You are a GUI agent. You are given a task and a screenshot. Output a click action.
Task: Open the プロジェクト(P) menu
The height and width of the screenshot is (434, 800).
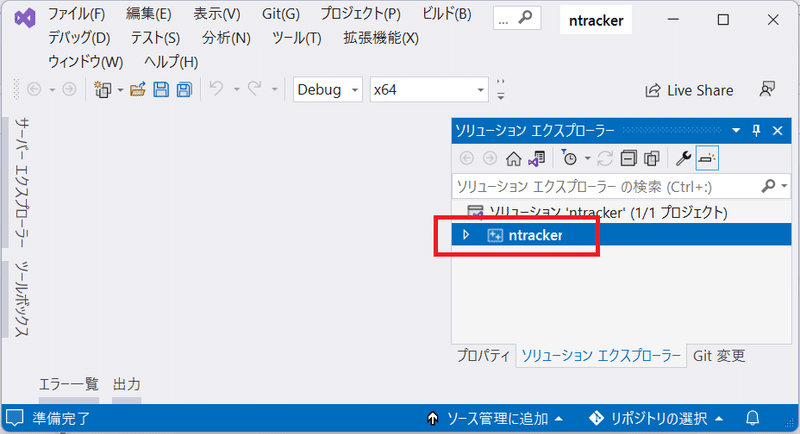click(x=360, y=14)
